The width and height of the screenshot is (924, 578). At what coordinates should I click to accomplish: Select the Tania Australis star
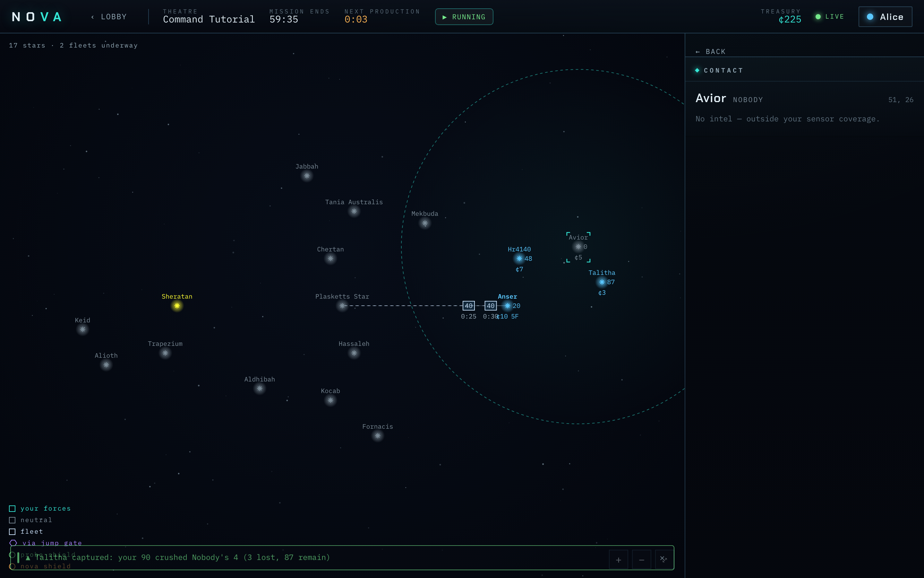354,211
